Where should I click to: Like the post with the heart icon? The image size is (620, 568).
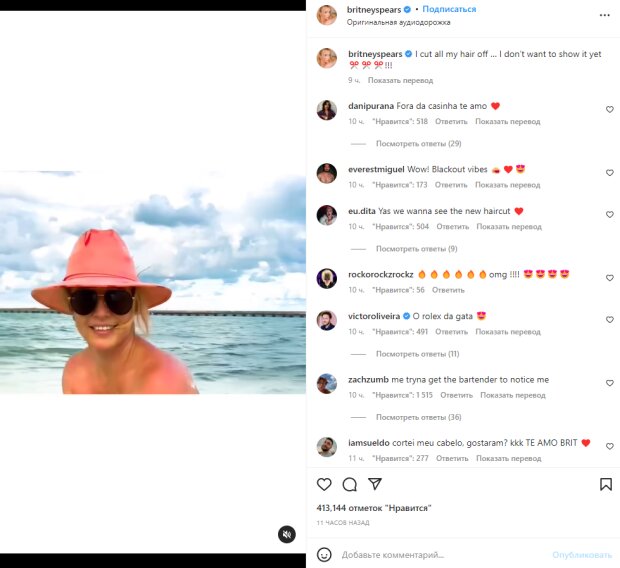324,484
